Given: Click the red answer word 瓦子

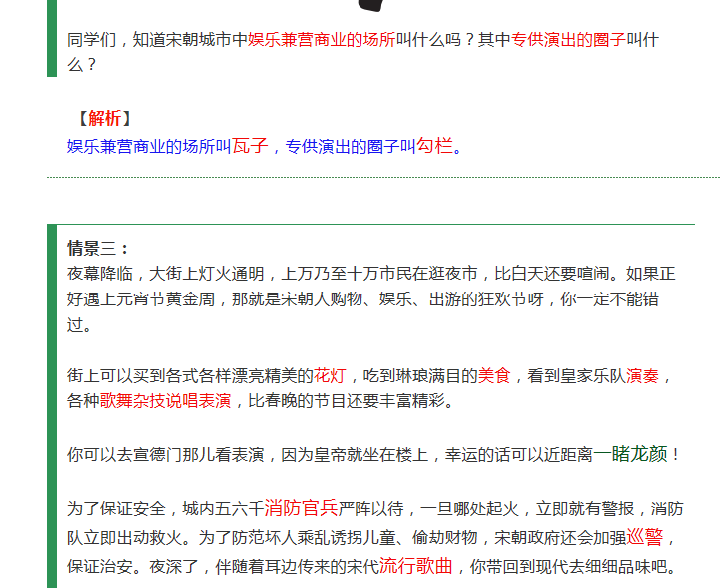Looking at the screenshot, I should coord(250,146).
